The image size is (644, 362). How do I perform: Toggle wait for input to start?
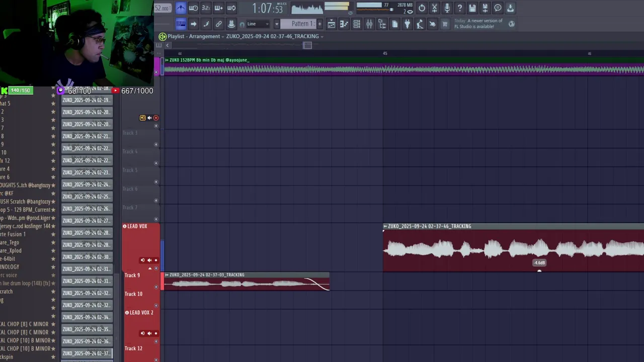pos(193,8)
